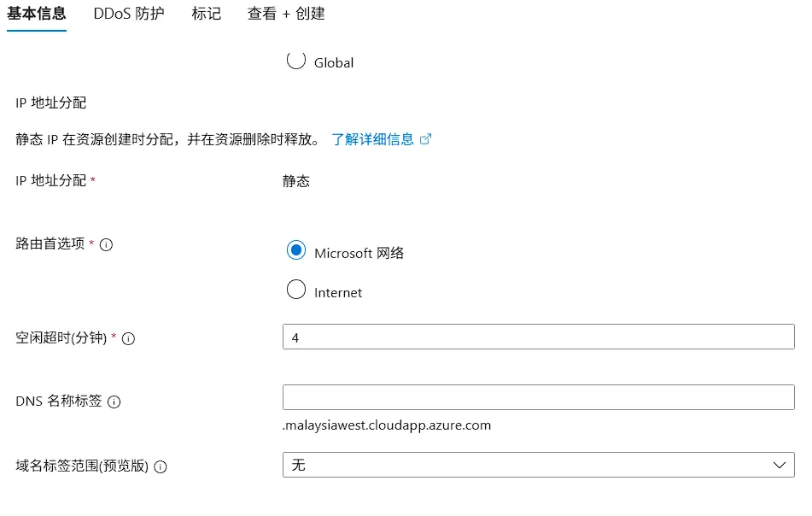Switch to the 查看 + 创建 tab
This screenshot has width=812, height=516.
[286, 14]
